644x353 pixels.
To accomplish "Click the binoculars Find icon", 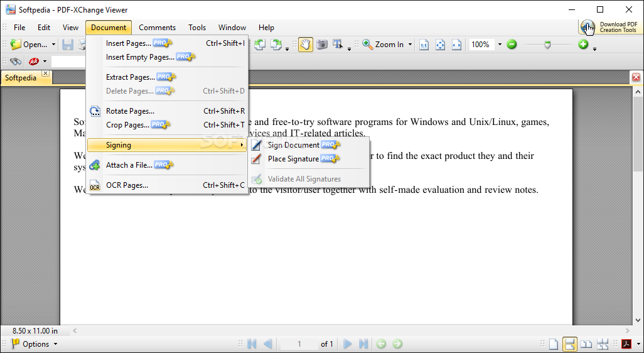I will [16, 62].
